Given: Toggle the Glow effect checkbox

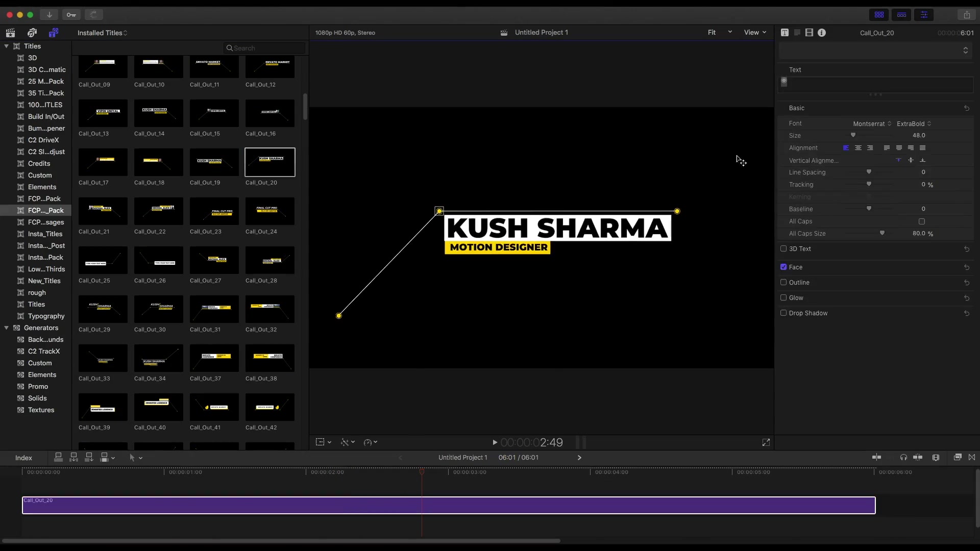Looking at the screenshot, I should [x=783, y=297].
